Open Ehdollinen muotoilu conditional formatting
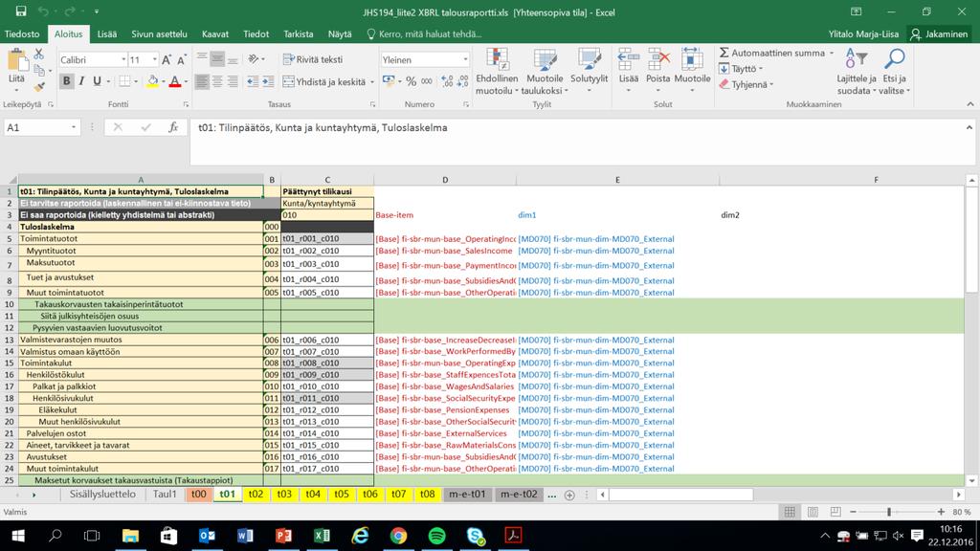 [x=497, y=72]
